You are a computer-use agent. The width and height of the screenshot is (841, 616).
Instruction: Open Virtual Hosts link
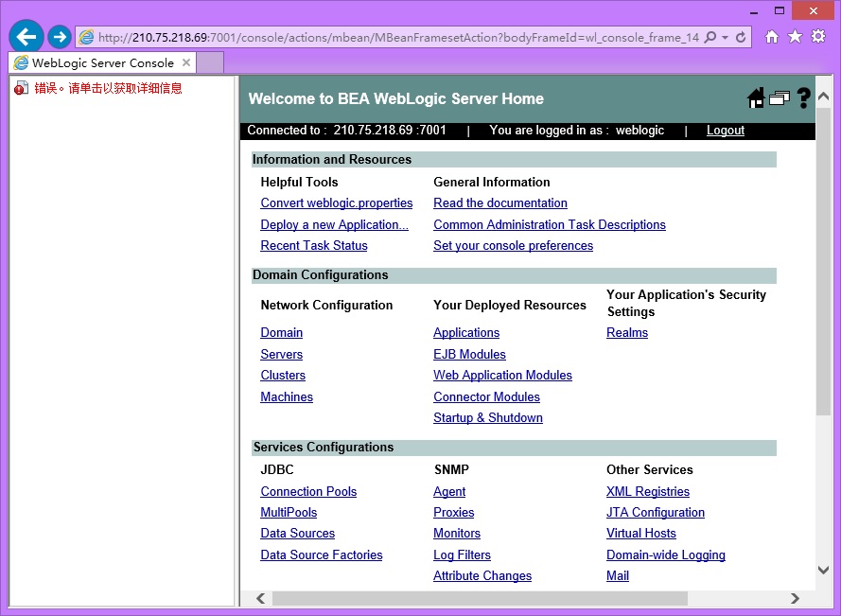coord(641,534)
